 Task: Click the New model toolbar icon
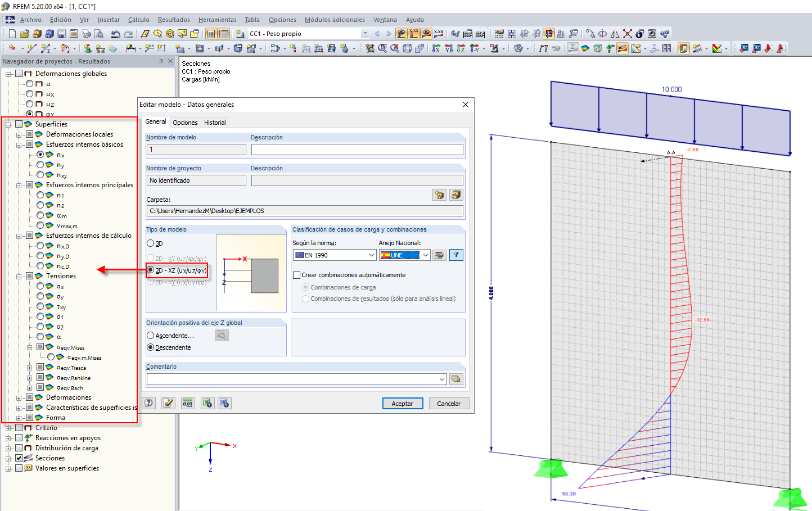pyautogui.click(x=12, y=34)
